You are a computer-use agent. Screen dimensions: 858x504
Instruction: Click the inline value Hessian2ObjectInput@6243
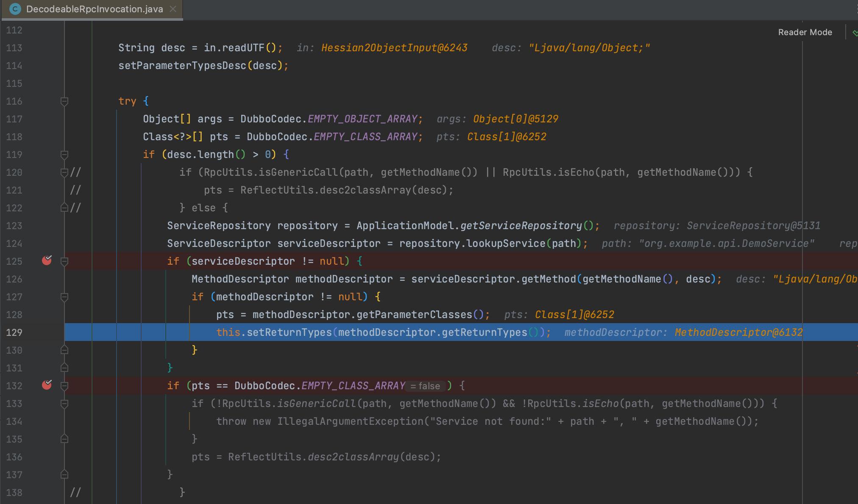[x=394, y=48]
